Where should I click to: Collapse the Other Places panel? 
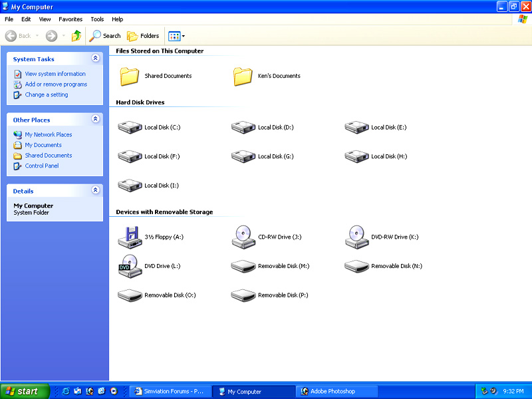[96, 119]
